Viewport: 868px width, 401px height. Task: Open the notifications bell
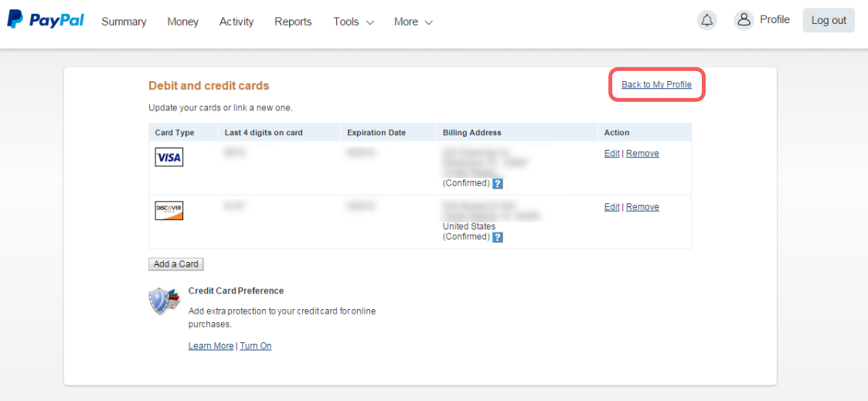point(707,20)
